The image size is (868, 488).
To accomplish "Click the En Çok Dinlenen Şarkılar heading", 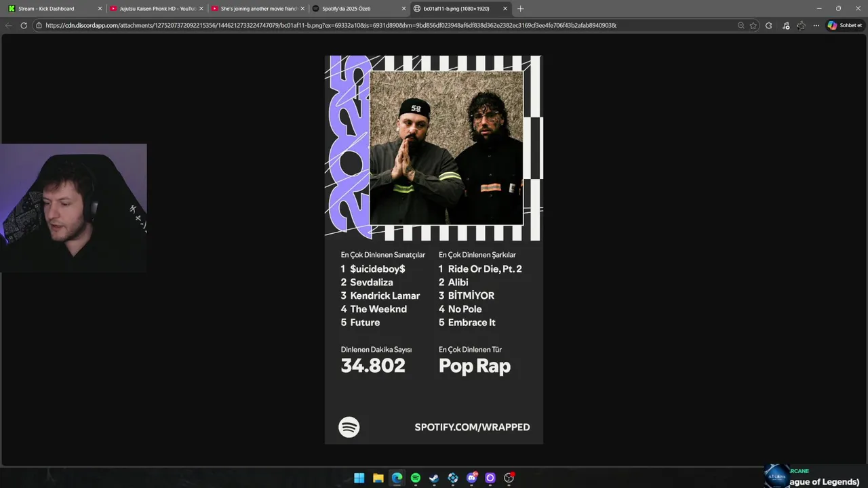I will (x=477, y=255).
